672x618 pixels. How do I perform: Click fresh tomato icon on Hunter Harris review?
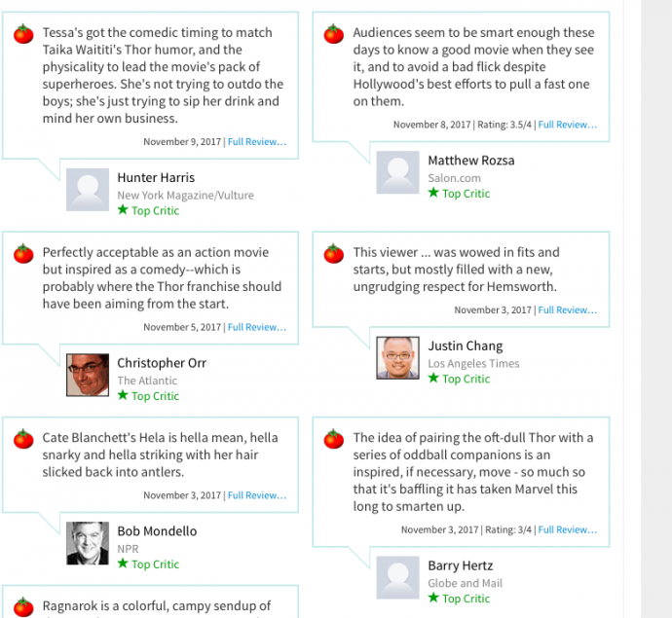click(23, 34)
